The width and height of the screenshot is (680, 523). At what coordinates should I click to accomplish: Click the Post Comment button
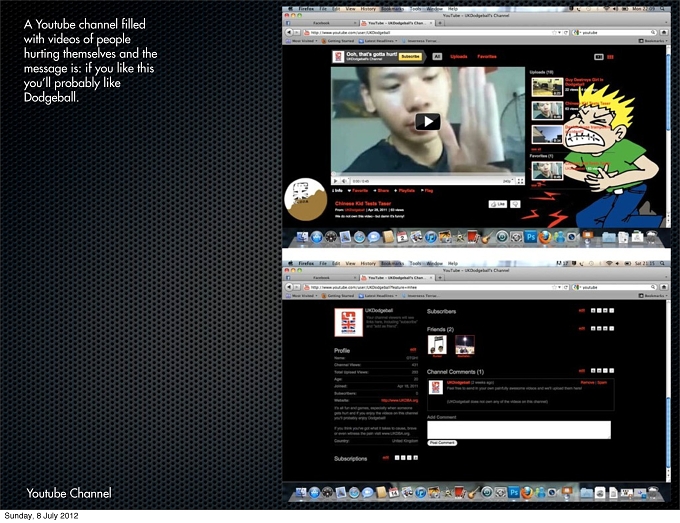tap(442, 443)
